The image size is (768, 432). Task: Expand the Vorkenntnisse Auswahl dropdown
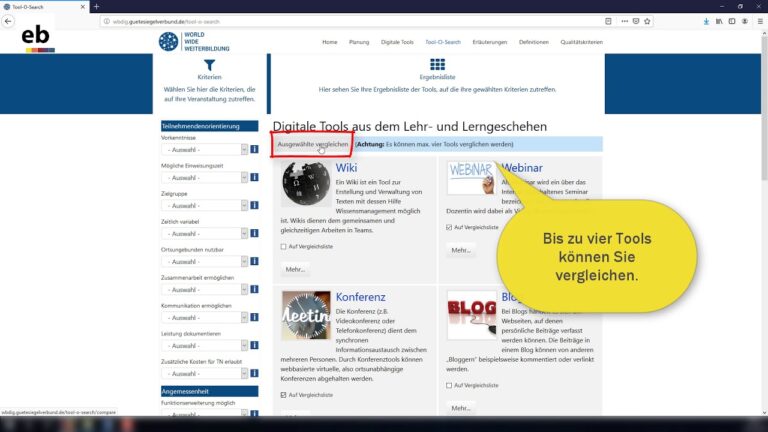[x=204, y=150]
